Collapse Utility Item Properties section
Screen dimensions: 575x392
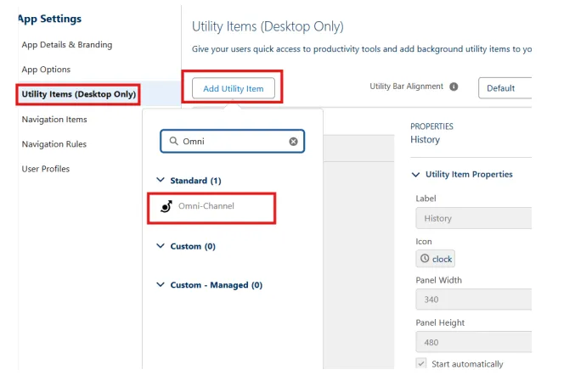[x=415, y=175]
